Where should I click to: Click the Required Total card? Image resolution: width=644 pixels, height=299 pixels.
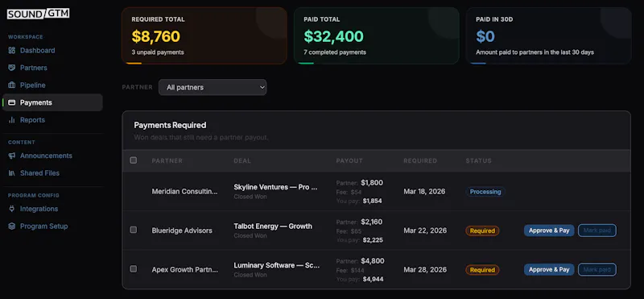point(204,35)
